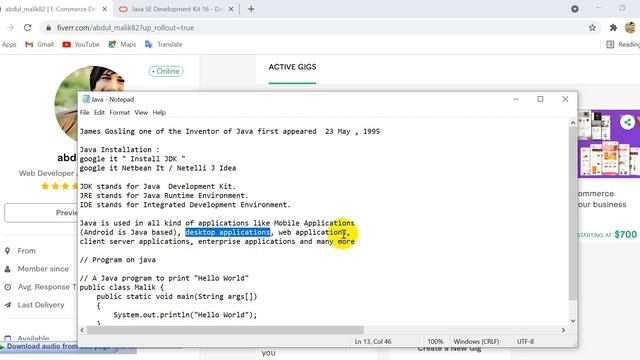Image resolution: width=640 pixels, height=360 pixels.
Task: Open the Chrome profile avatar
Action: coord(630,28)
